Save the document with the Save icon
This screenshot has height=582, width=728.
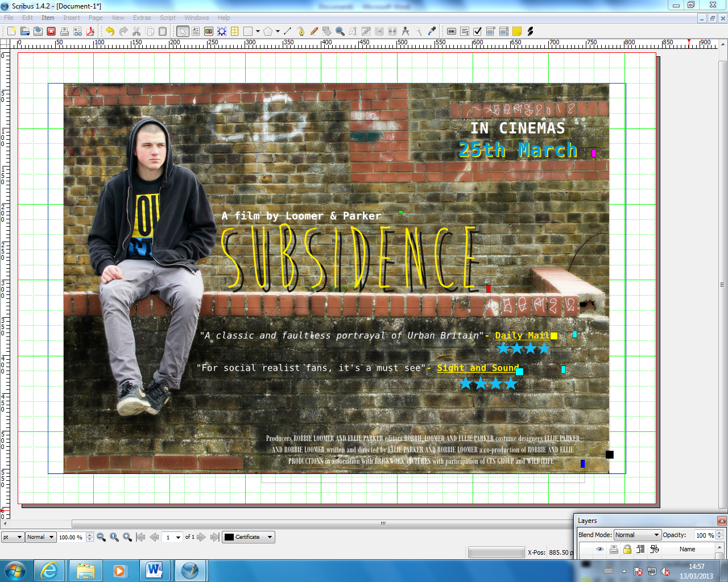point(38,31)
